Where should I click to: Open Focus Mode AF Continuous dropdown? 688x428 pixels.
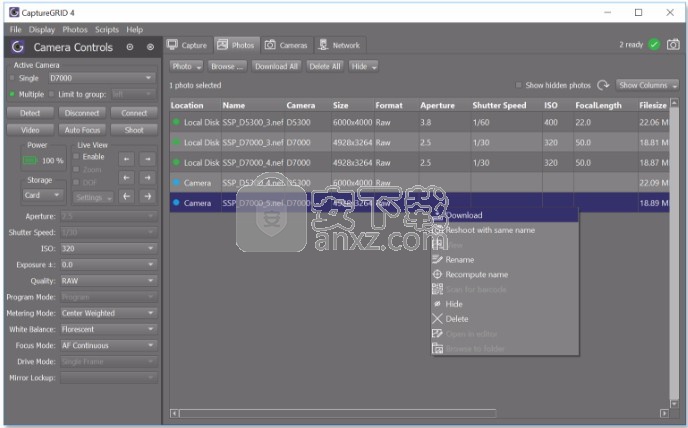tap(108, 345)
